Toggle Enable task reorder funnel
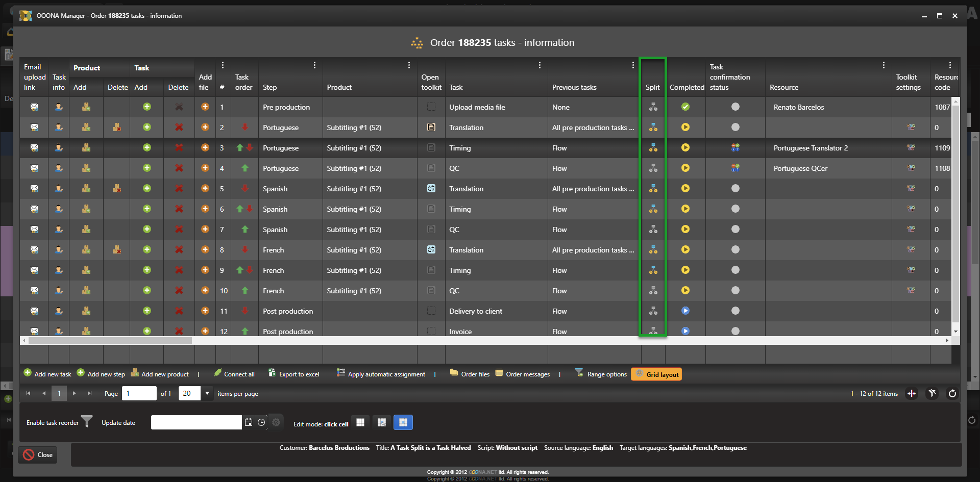This screenshot has width=980, height=482. coord(87,421)
